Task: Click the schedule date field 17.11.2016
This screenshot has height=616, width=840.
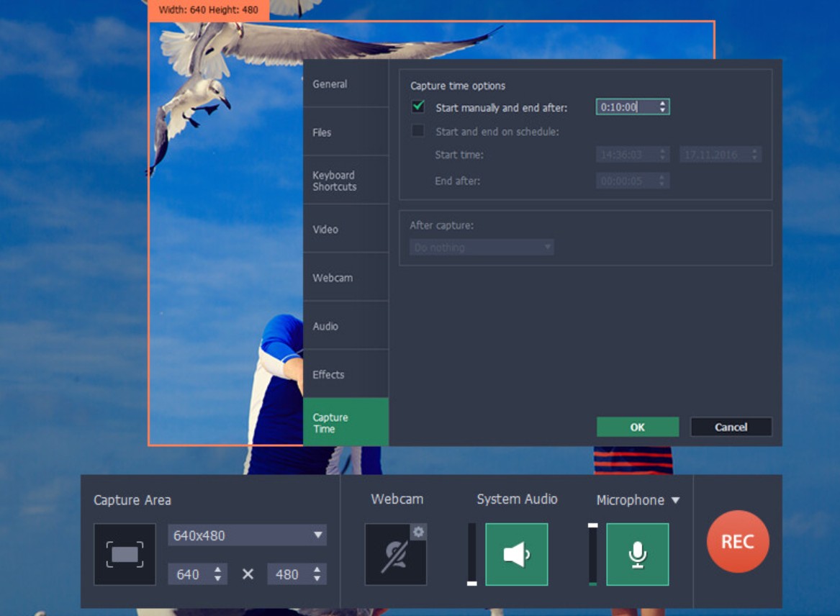Action: 720,155
